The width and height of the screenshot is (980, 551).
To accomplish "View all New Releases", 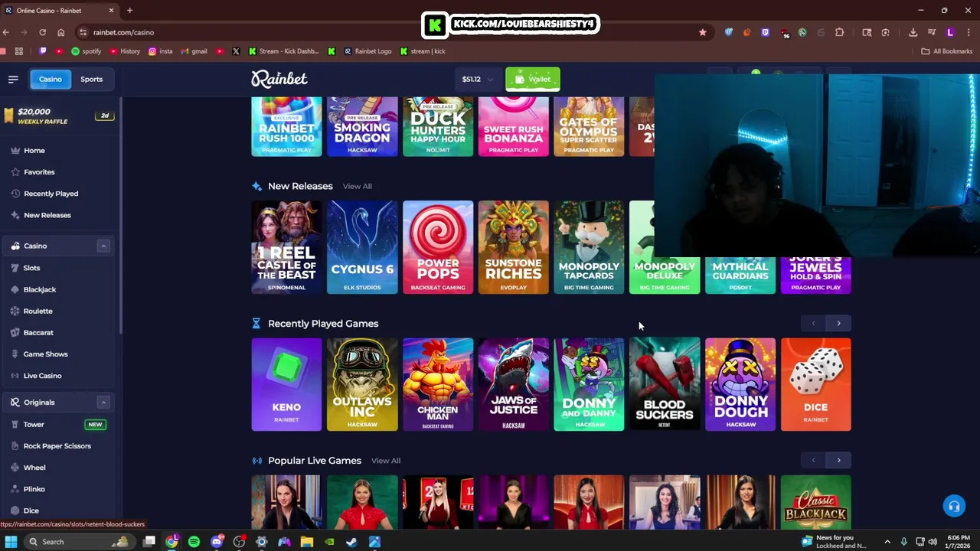I will tap(358, 186).
